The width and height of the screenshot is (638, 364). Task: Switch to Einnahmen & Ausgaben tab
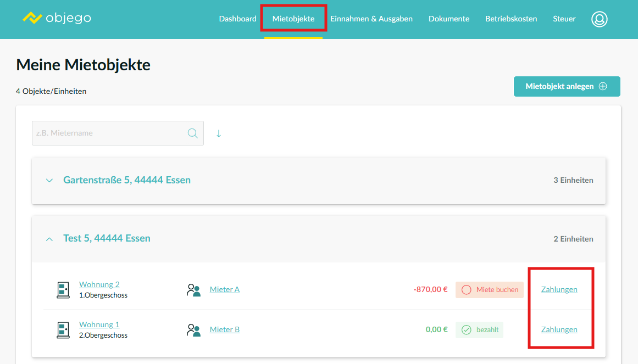pyautogui.click(x=371, y=19)
